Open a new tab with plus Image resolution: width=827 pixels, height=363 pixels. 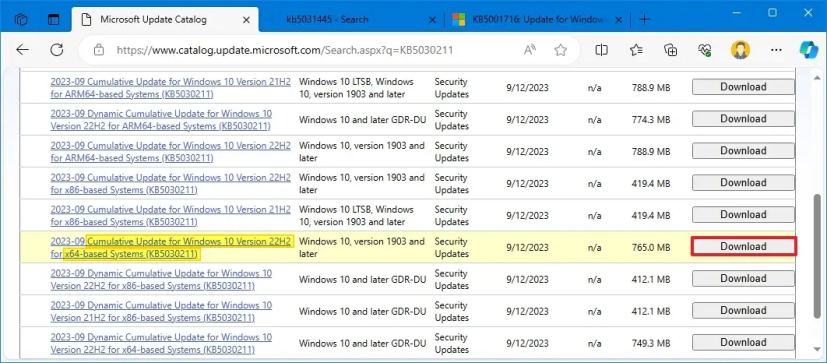[x=644, y=20]
